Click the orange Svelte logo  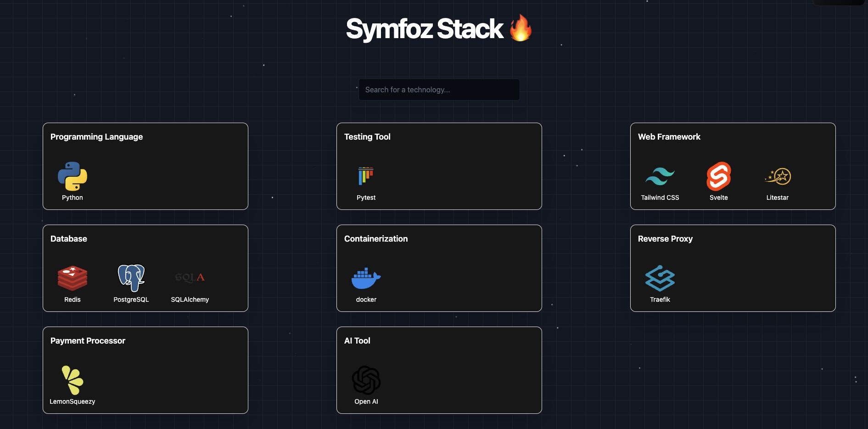[x=719, y=176]
